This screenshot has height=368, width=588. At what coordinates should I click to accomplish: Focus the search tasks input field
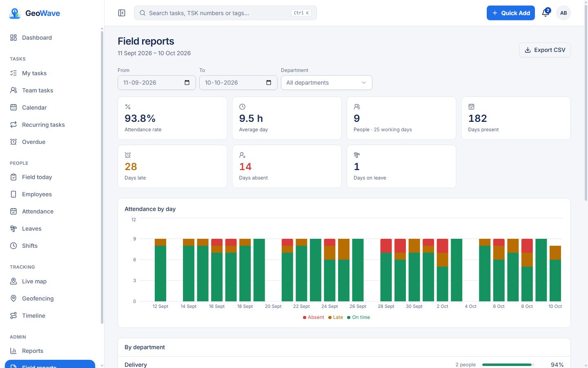(225, 13)
